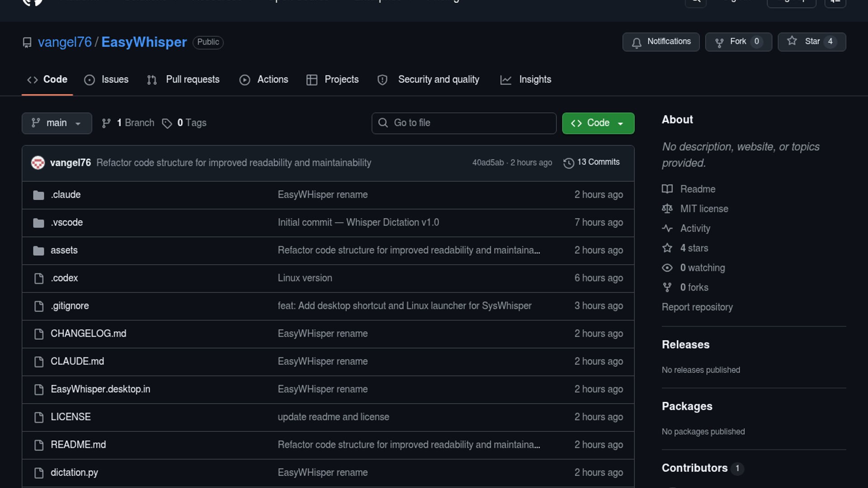Open the .claude folder
The width and height of the screenshot is (868, 488).
[66, 195]
